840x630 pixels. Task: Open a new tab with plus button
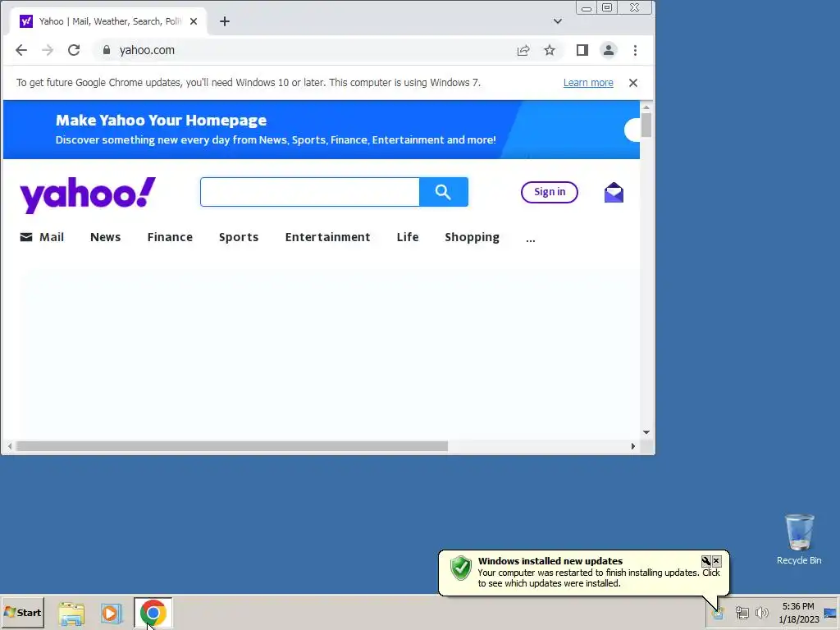click(225, 21)
